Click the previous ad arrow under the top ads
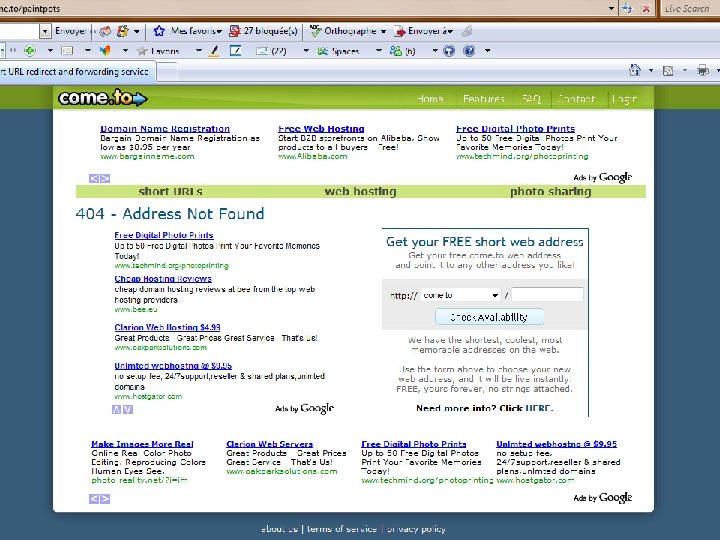The width and height of the screenshot is (720, 540). point(94,178)
